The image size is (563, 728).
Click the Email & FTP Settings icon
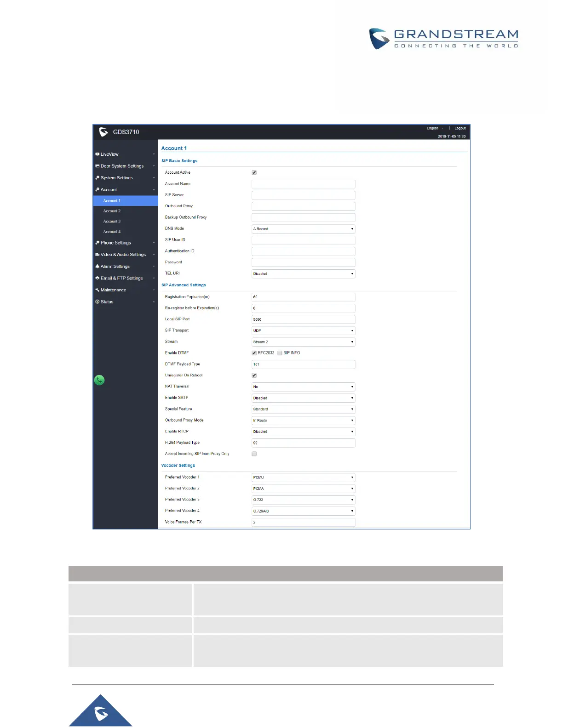[x=97, y=278]
